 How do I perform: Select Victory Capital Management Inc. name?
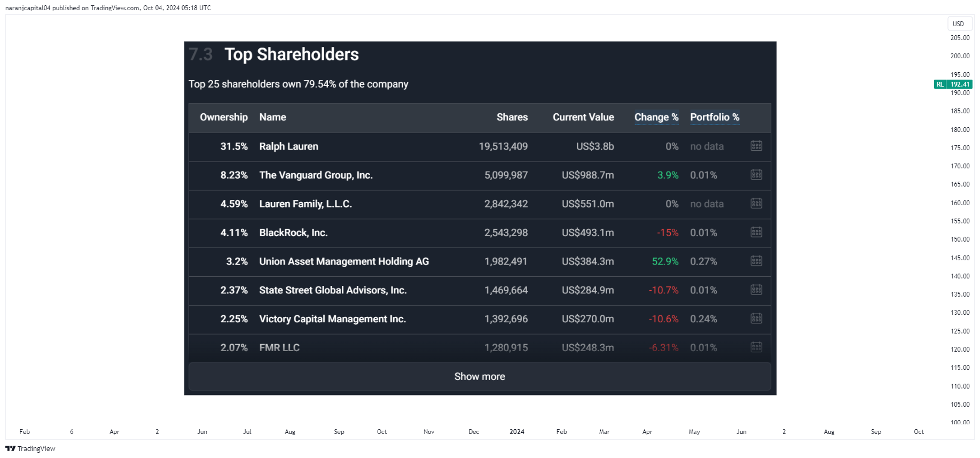(x=333, y=319)
